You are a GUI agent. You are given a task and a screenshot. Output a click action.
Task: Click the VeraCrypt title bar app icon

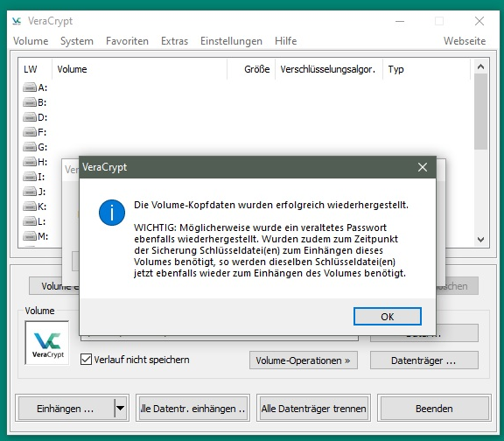pyautogui.click(x=17, y=21)
